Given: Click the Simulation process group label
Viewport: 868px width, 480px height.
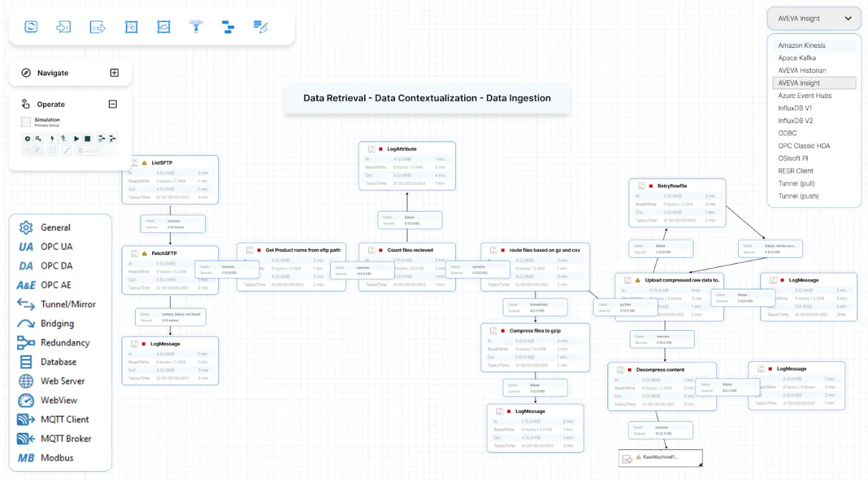Looking at the screenshot, I should click(47, 120).
